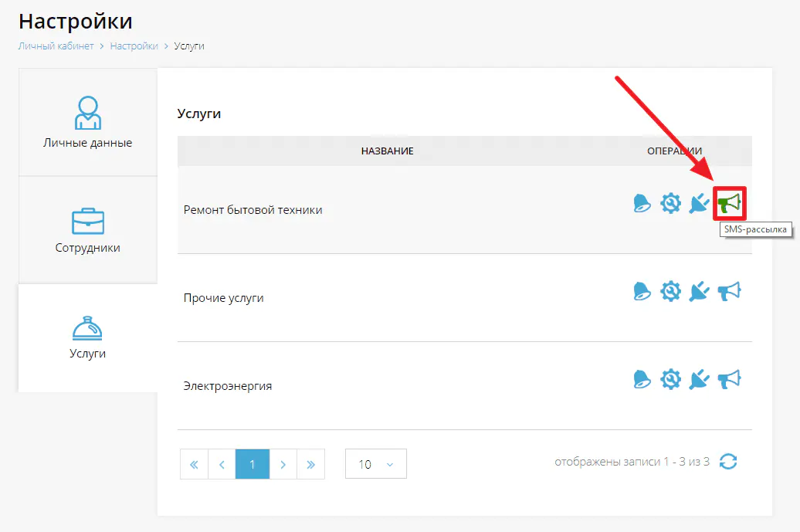The image size is (800, 532).
Task: Expand the page size dropdown showing 10
Action: pyautogui.click(x=375, y=464)
